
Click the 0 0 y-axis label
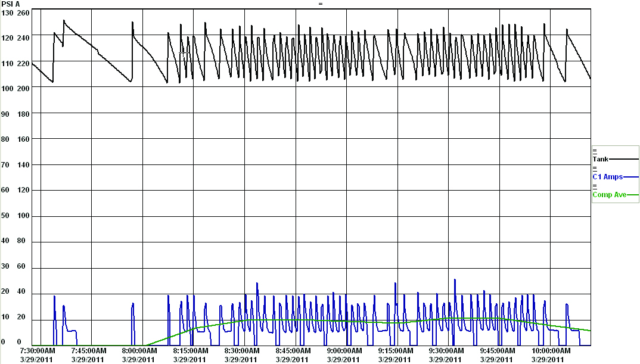pyautogui.click(x=11, y=342)
